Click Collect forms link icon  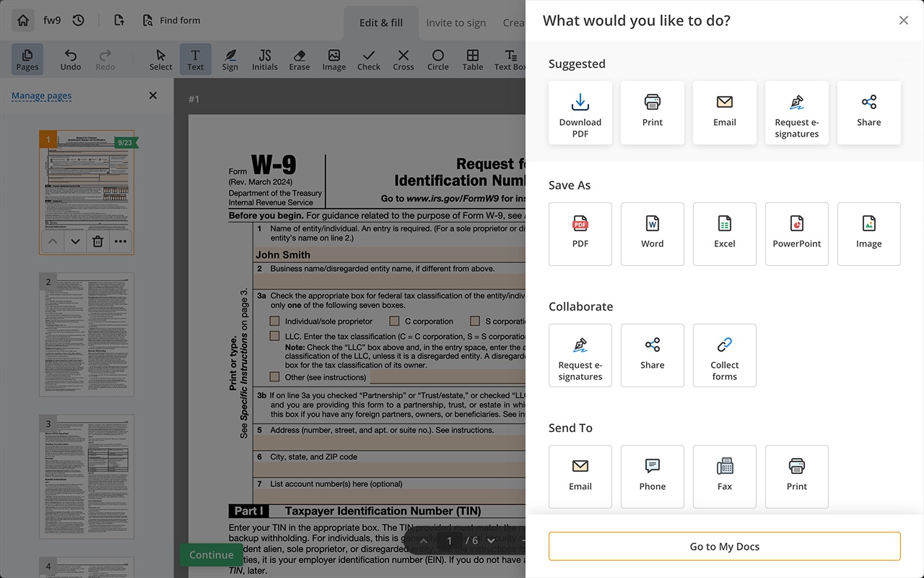[x=725, y=355]
